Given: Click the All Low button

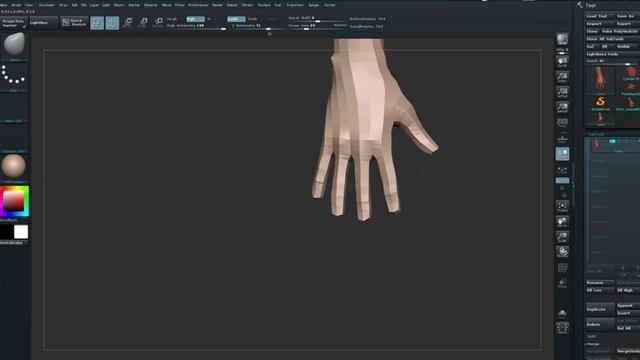Looking at the screenshot, I should coord(600,290).
